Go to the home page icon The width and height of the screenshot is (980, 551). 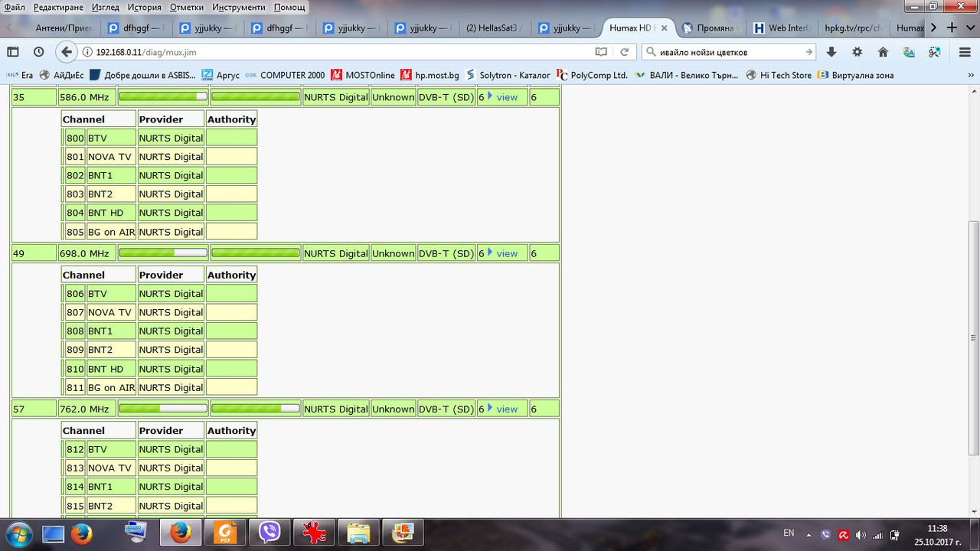tap(883, 52)
